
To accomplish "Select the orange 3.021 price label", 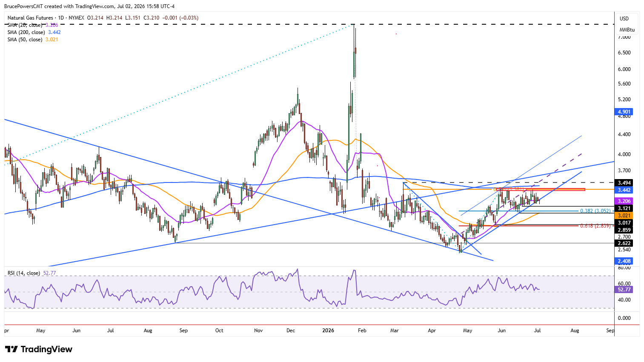I will point(624,216).
